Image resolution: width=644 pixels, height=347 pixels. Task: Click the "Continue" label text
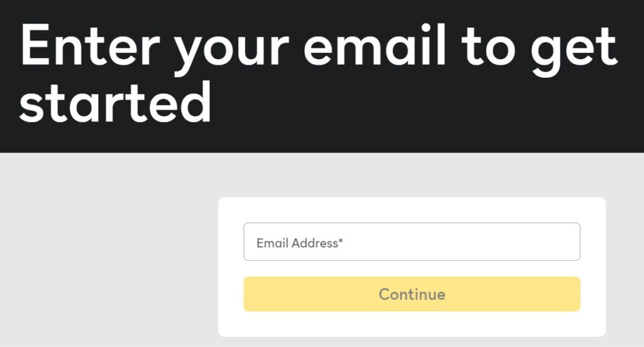[412, 294]
